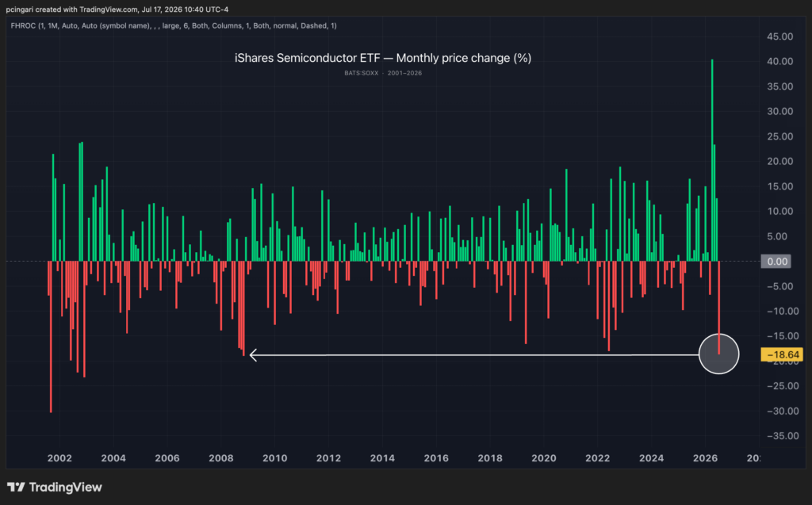Click the TradingView logo icon
This screenshot has height=505, width=812.
tap(16, 487)
